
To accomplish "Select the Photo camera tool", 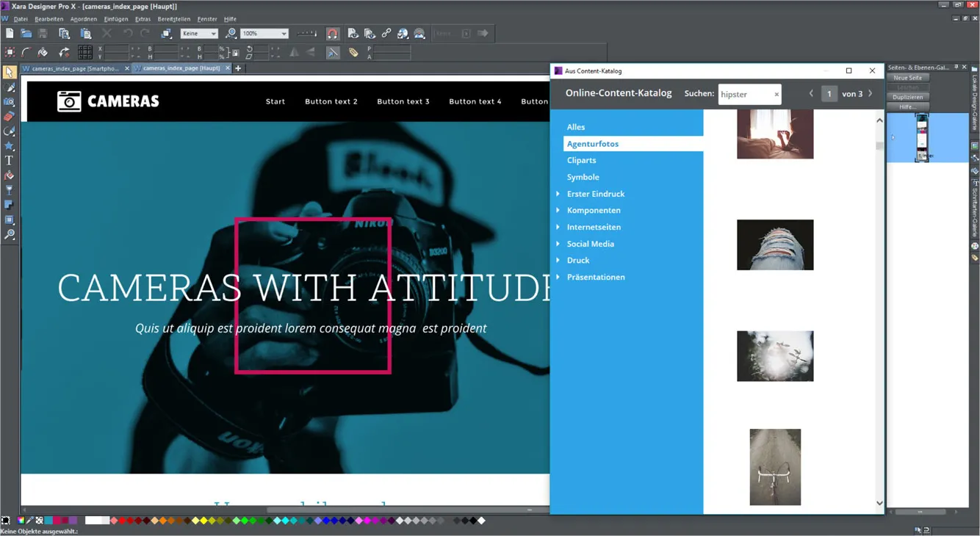I will tap(10, 101).
